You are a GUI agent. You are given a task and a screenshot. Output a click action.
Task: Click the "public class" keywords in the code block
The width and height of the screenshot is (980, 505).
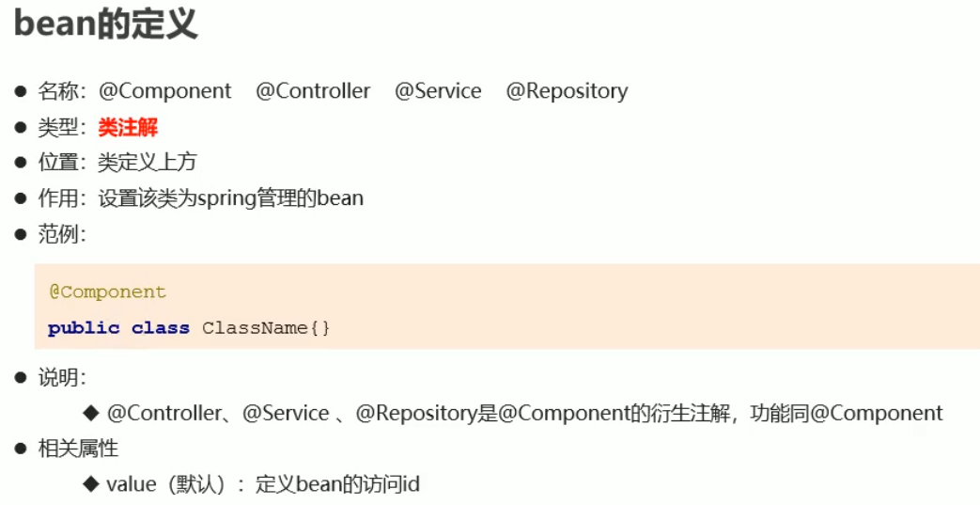[118, 328]
